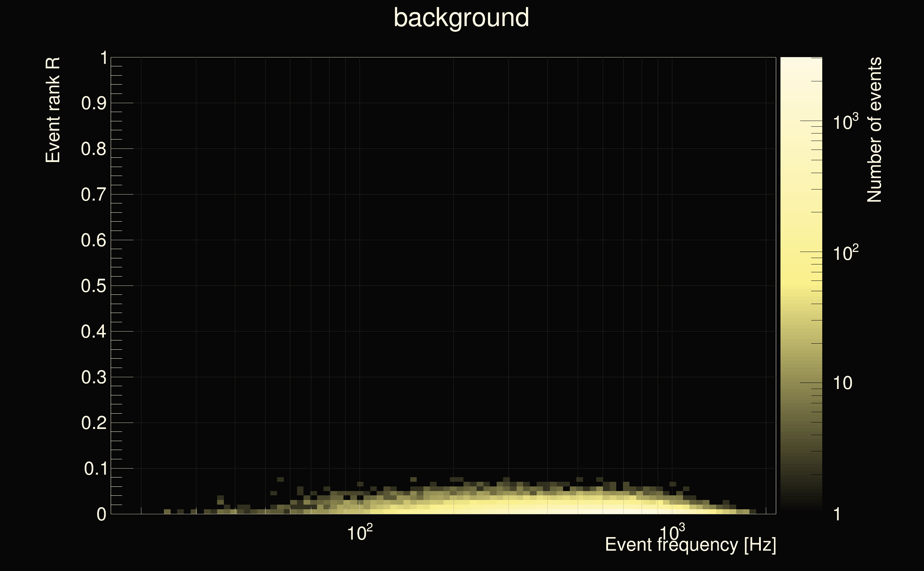Click the 'Event rank R' axis label

click(x=53, y=110)
